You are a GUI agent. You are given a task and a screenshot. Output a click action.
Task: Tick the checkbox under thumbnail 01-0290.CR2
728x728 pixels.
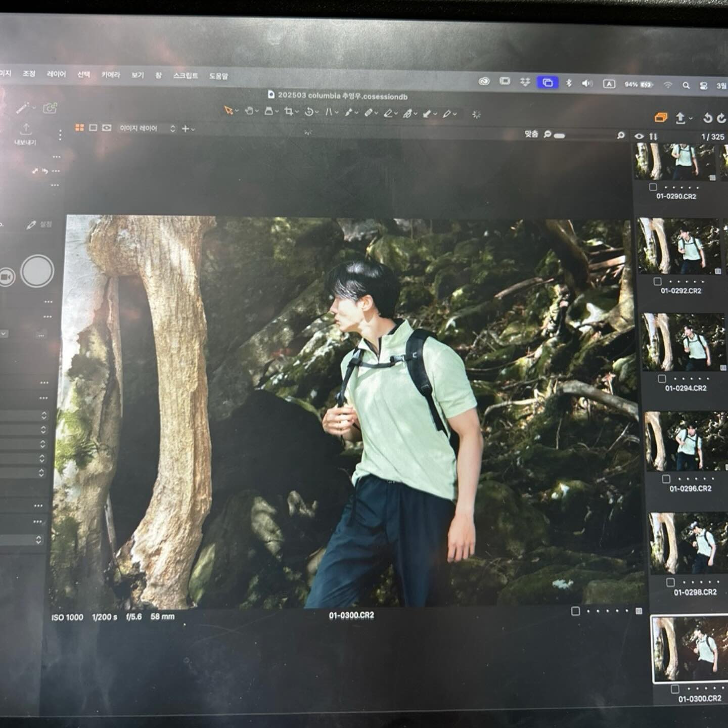point(653,187)
